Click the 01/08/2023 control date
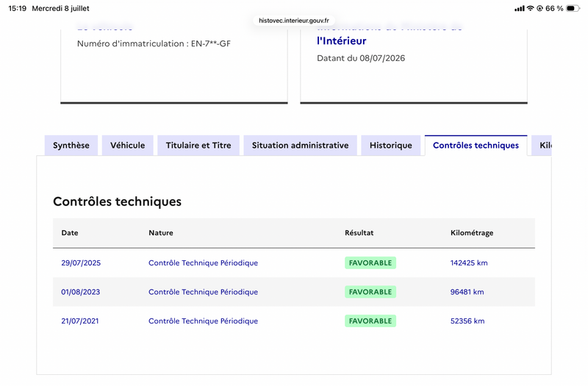Image resolution: width=588 pixels, height=386 pixels. click(81, 292)
